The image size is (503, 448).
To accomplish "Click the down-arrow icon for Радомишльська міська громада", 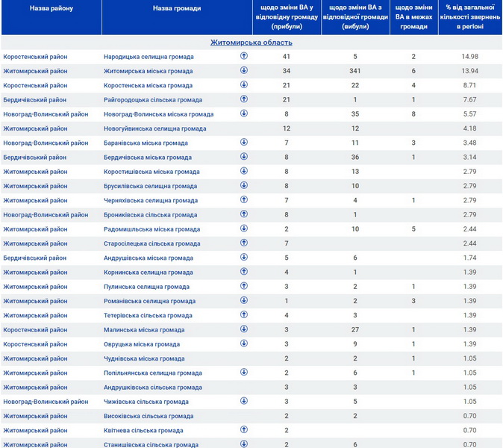I will click(x=244, y=228).
